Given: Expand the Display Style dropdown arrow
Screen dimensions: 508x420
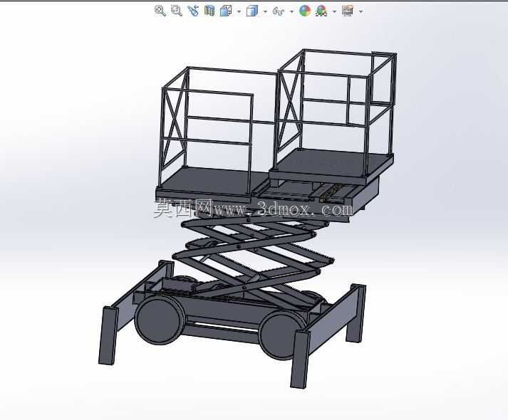Looking at the screenshot, I should click(x=265, y=11).
